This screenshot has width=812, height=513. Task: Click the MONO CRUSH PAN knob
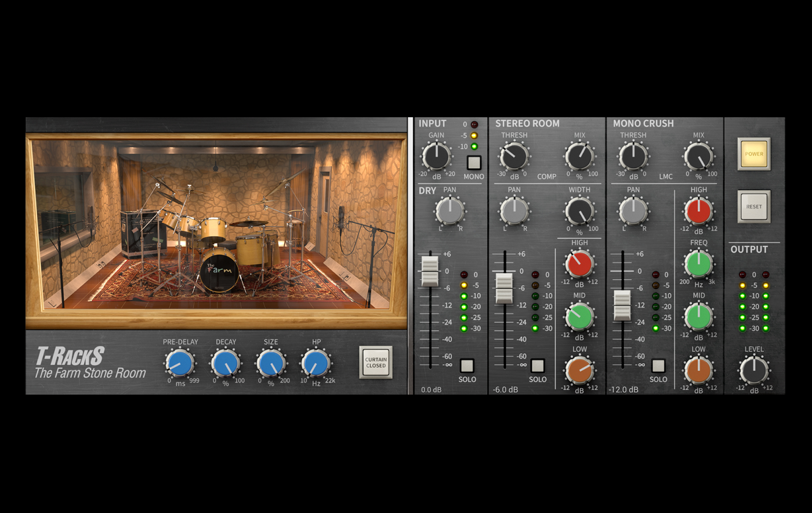633,211
